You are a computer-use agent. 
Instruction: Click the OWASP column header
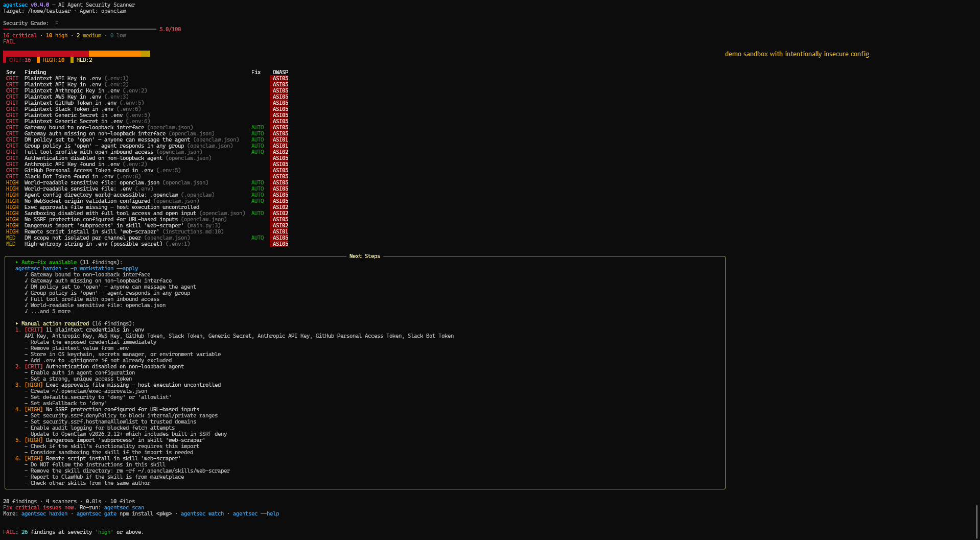(x=280, y=72)
